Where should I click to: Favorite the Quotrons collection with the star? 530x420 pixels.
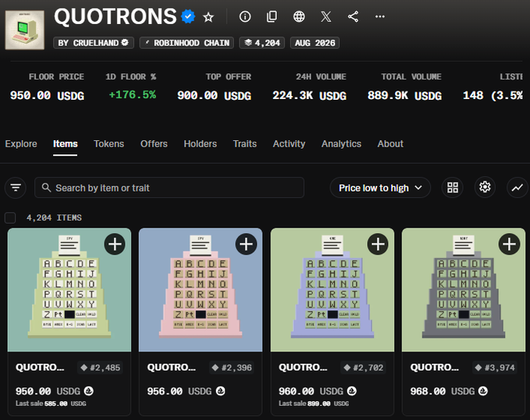pyautogui.click(x=208, y=17)
